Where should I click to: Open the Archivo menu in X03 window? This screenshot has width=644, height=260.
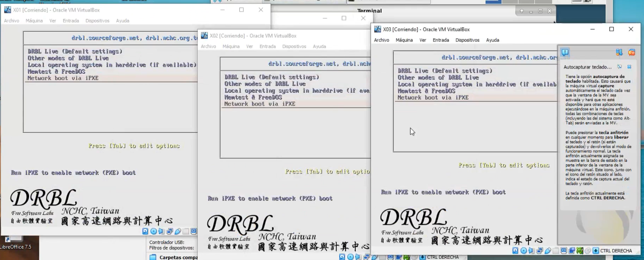pos(381,40)
